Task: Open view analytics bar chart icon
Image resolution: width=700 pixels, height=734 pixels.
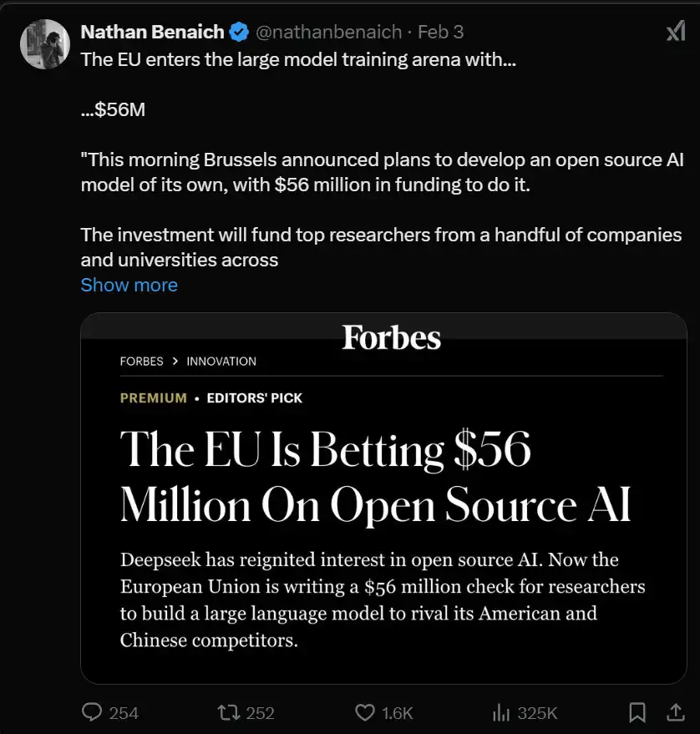Action: coord(501,712)
